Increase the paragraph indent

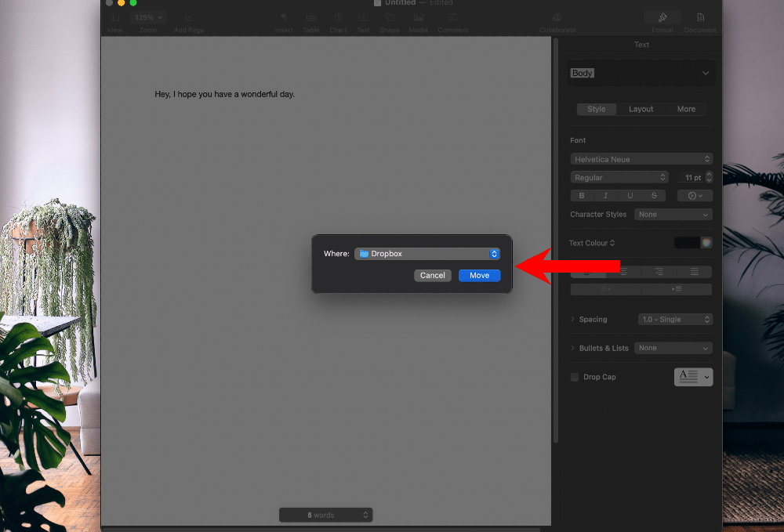677,289
